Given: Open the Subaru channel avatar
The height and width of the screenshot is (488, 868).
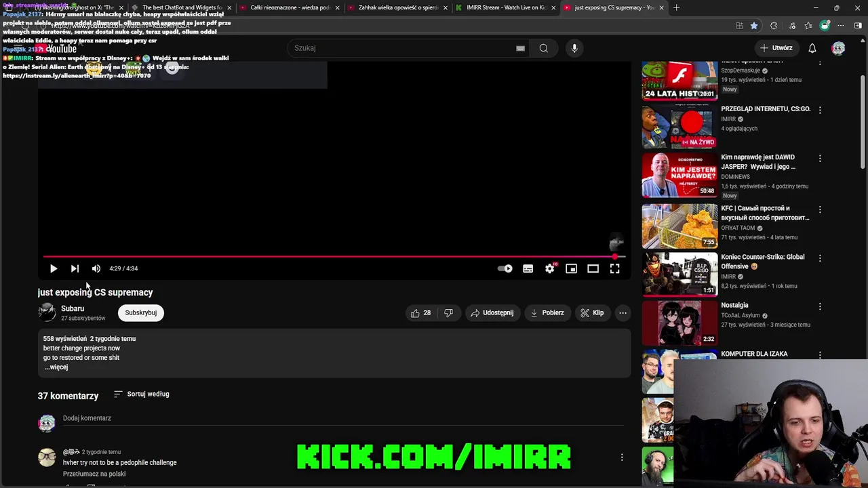Looking at the screenshot, I should tap(47, 312).
